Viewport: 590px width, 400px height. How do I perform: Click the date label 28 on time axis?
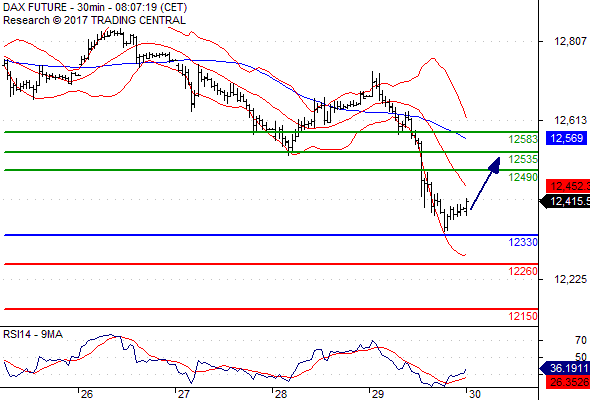pyautogui.click(x=281, y=394)
